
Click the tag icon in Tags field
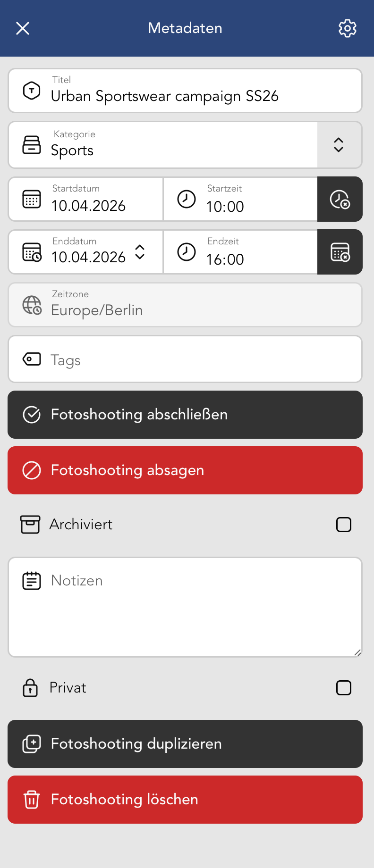32,359
